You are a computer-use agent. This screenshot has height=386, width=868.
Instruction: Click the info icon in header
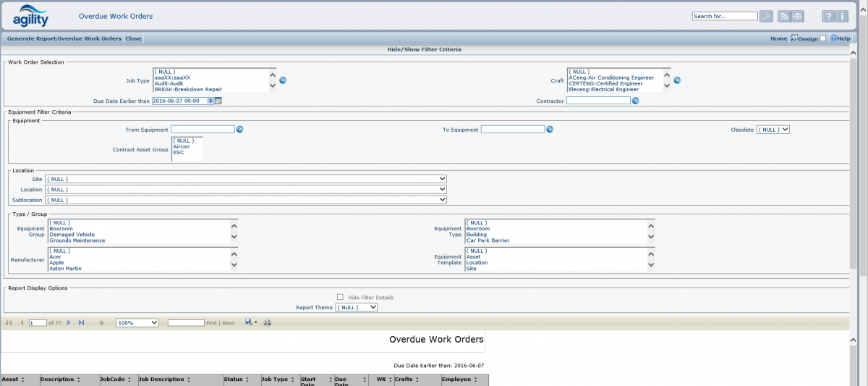coord(843,16)
